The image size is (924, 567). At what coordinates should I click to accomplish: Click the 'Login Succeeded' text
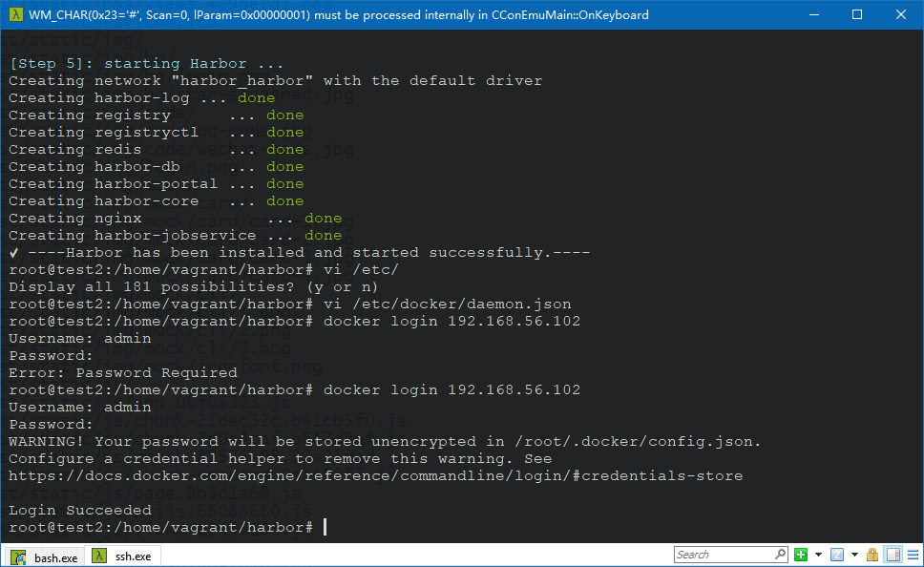(x=80, y=510)
